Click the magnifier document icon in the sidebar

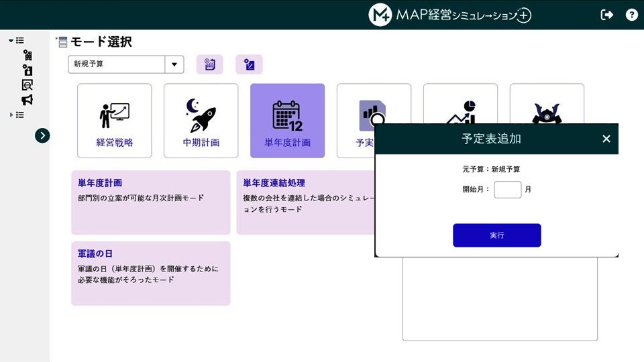27,85
